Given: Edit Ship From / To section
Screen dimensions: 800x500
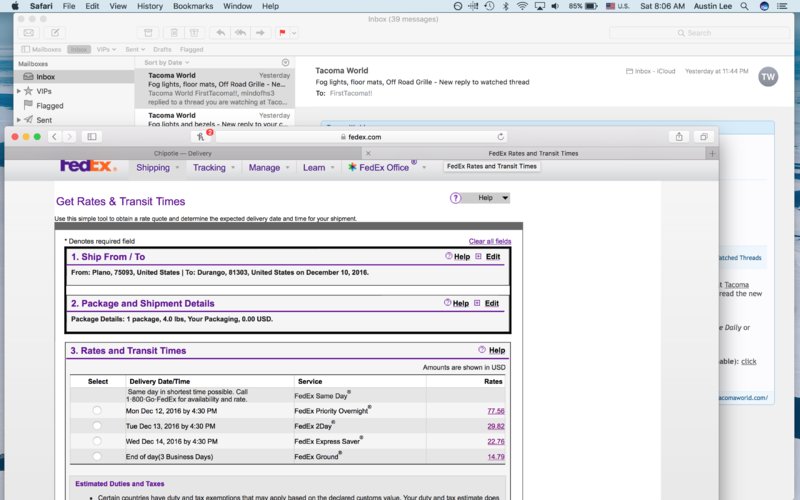Looking at the screenshot, I should (493, 257).
